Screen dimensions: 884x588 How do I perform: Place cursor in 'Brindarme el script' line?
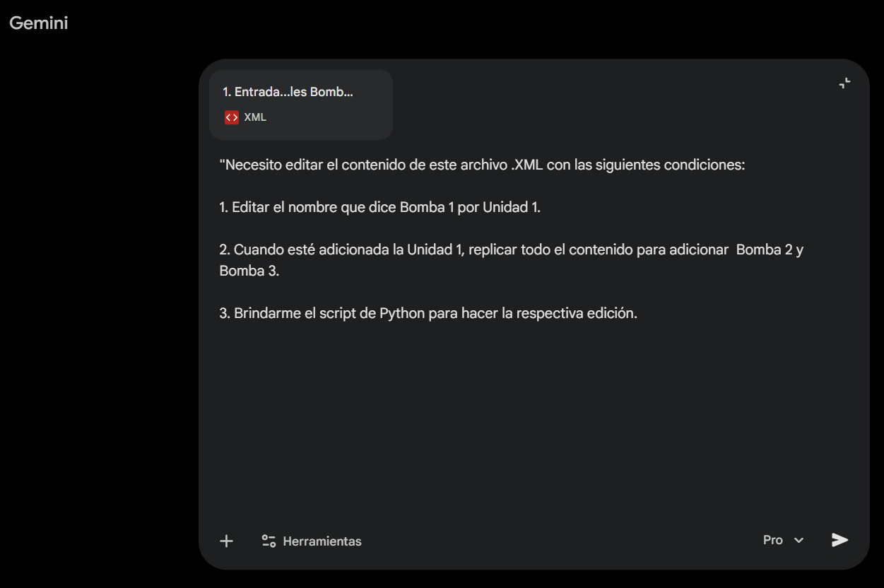[428, 314]
